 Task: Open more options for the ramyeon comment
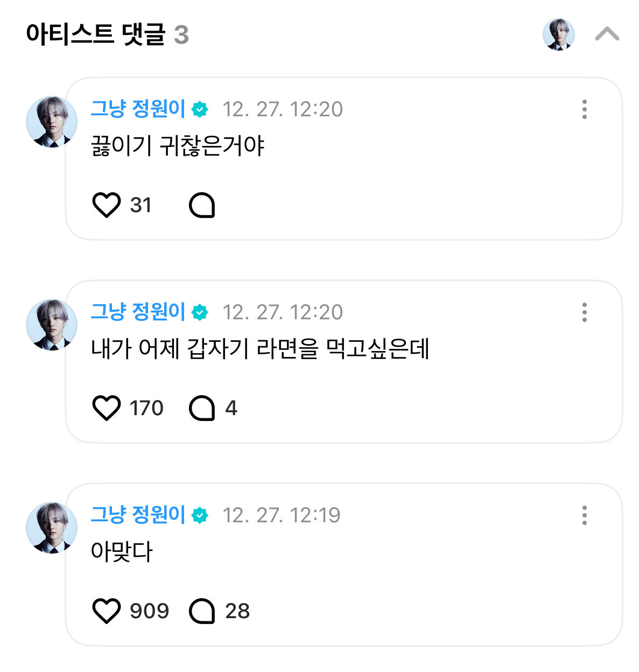(584, 312)
